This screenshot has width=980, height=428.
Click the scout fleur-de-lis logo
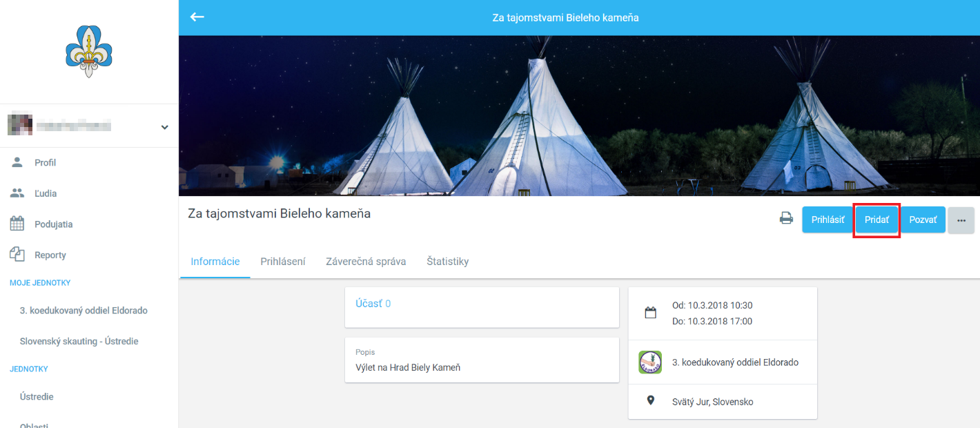pos(89,51)
